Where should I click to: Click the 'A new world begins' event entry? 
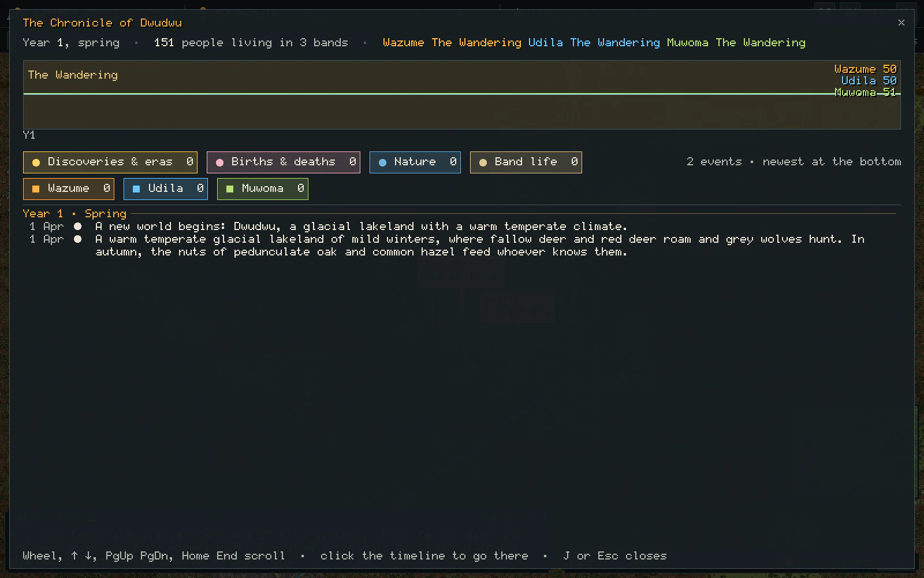click(361, 227)
